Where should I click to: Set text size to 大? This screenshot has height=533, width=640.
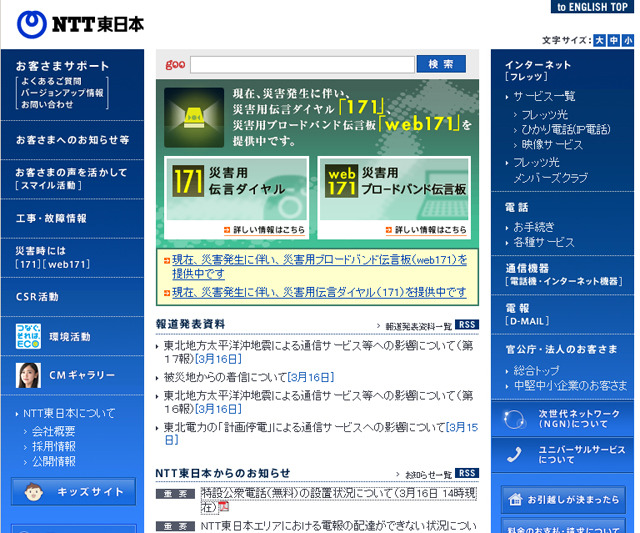599,40
